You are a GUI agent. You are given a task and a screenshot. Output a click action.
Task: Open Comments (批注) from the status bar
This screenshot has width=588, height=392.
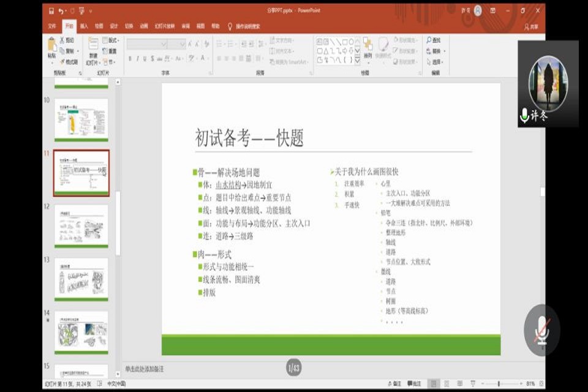click(x=415, y=383)
